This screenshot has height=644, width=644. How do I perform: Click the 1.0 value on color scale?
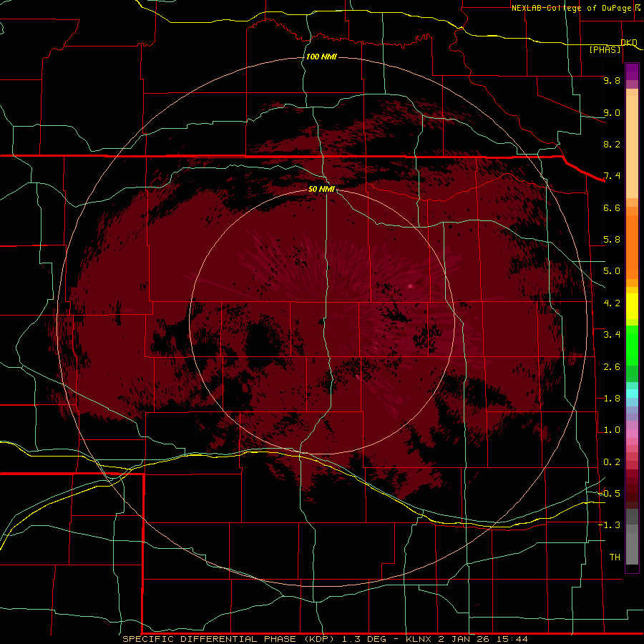(612, 430)
